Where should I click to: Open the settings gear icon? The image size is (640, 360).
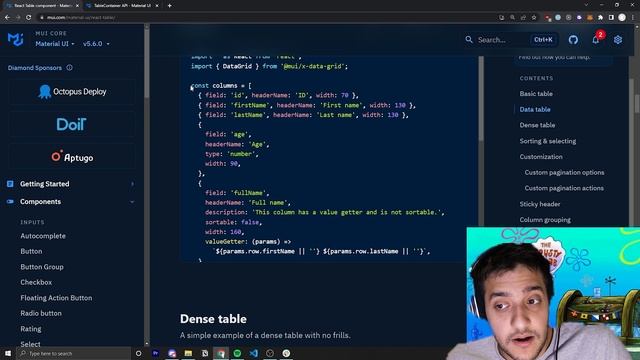pyautogui.click(x=618, y=40)
